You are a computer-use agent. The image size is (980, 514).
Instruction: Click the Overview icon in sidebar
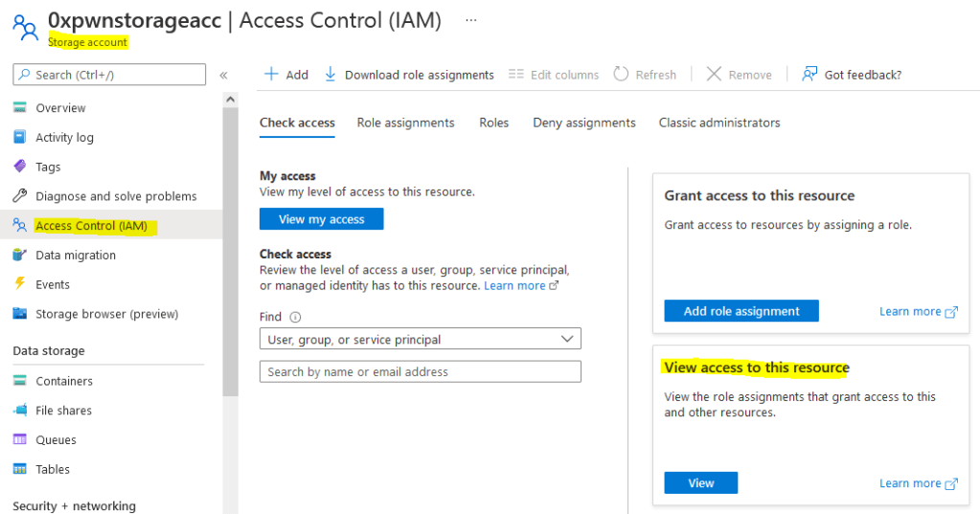[x=20, y=108]
